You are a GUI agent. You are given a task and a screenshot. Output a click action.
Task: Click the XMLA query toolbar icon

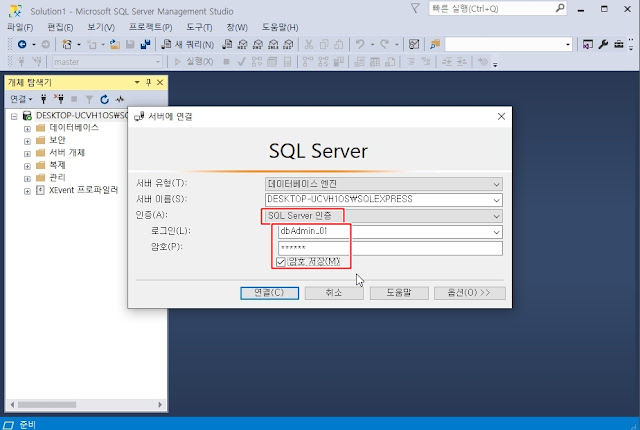pyautogui.click(x=273, y=44)
